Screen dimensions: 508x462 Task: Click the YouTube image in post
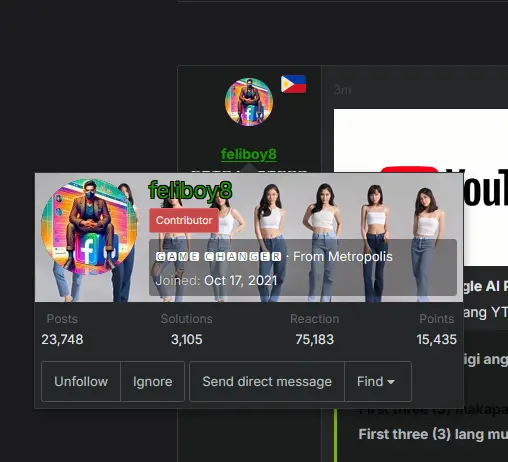tap(421, 187)
